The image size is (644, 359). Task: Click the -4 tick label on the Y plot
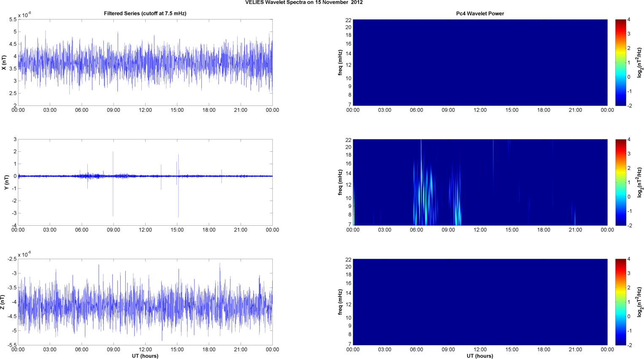(14, 225)
